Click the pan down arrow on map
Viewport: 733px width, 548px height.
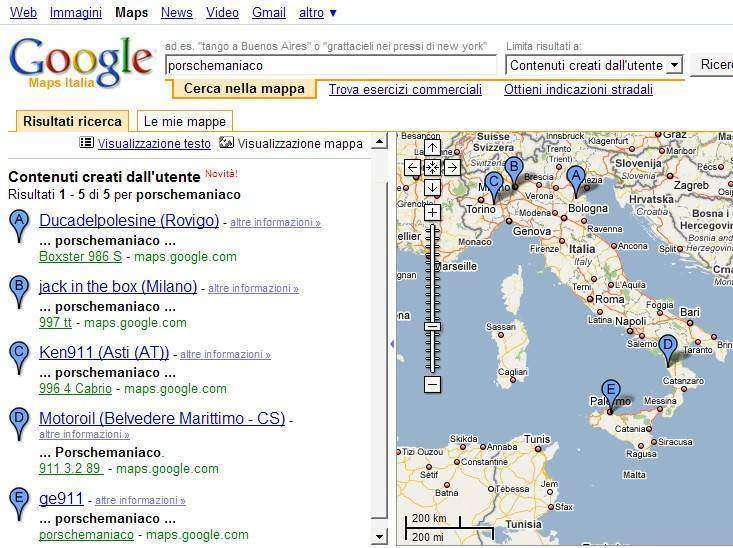click(x=432, y=187)
